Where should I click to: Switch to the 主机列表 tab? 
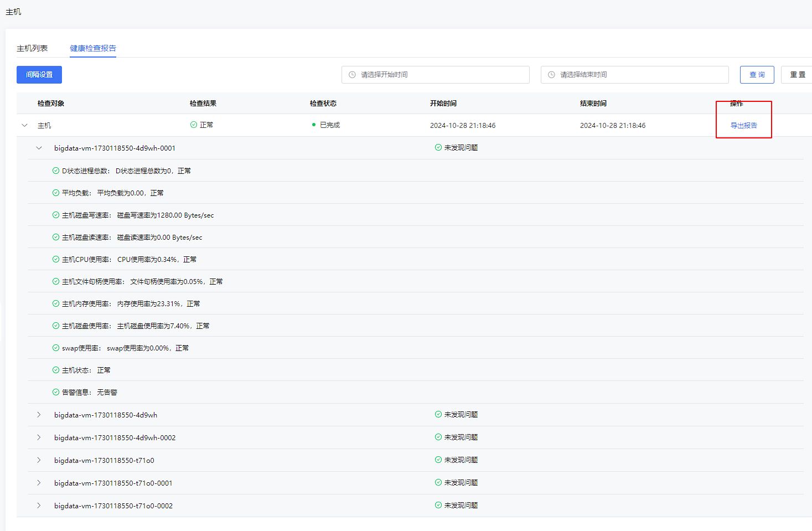32,48
